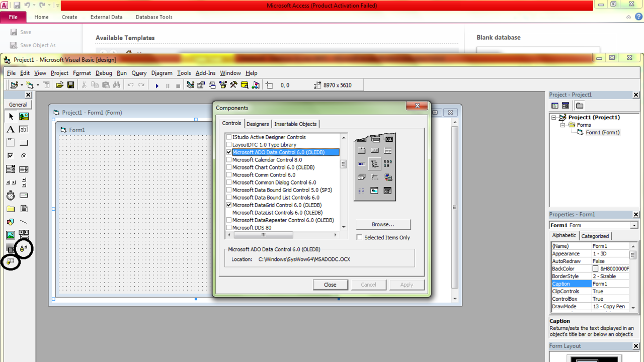Collapse the Forms folder node
Screen dimensions: 644x362
coord(563,125)
